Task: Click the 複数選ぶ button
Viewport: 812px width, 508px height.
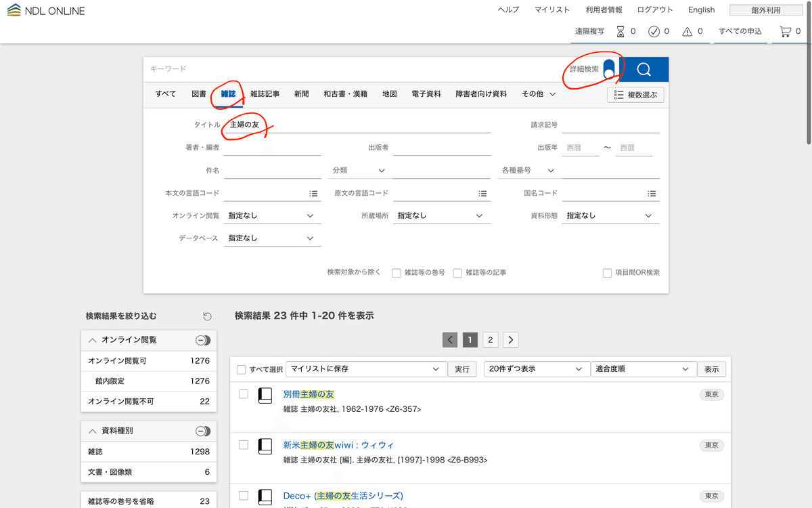Action: 636,95
